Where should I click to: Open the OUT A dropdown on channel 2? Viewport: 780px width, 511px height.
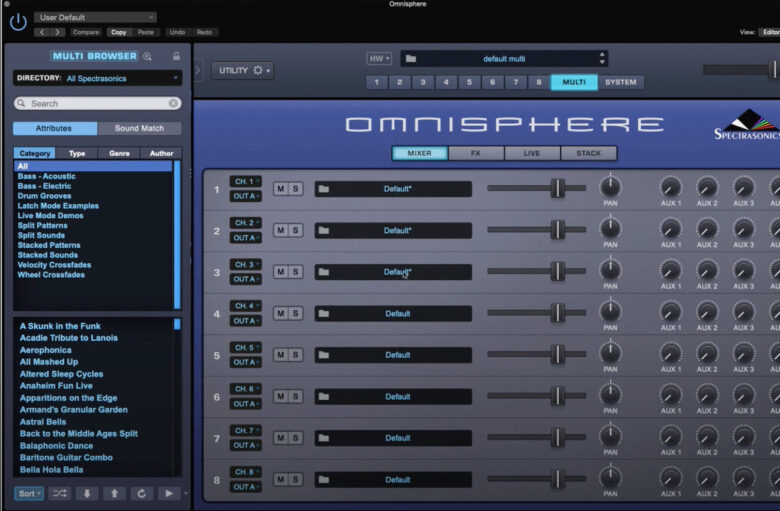[x=246, y=238]
